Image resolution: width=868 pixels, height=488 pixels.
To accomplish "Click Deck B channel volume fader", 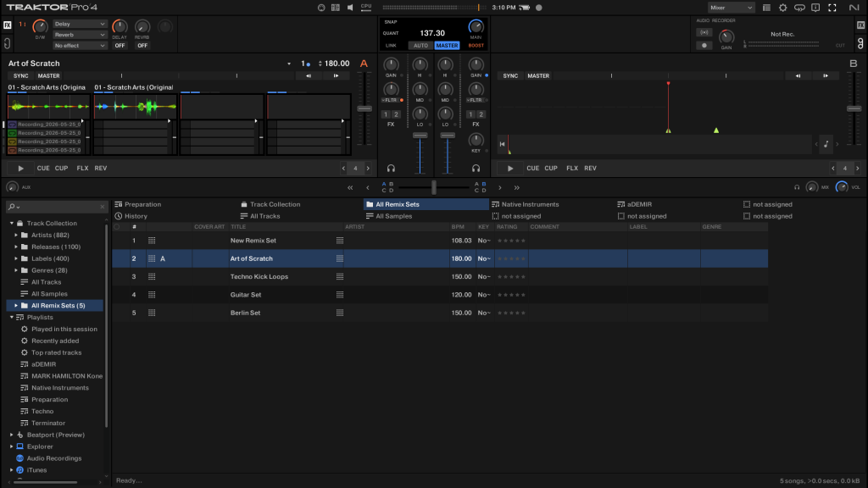I will [448, 136].
